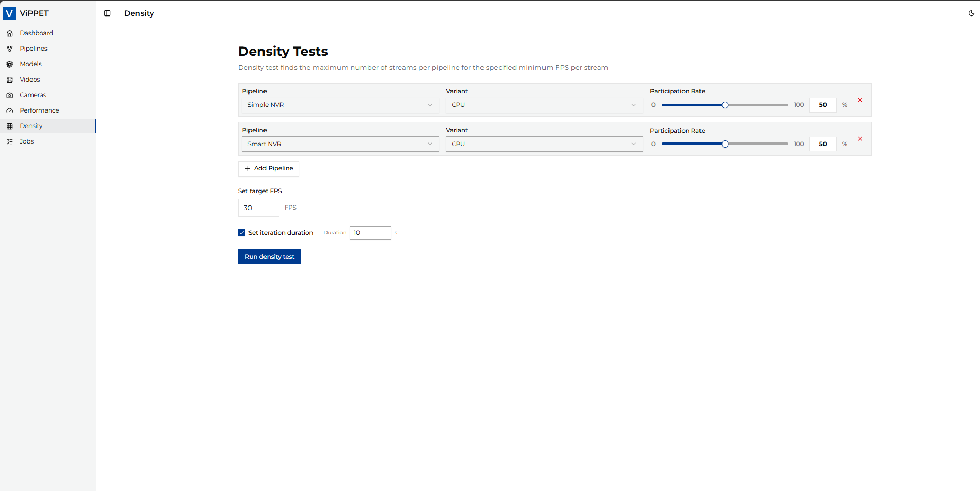This screenshot has width=980, height=491.
Task: Open the Jobs page from sidebar
Action: (x=27, y=141)
